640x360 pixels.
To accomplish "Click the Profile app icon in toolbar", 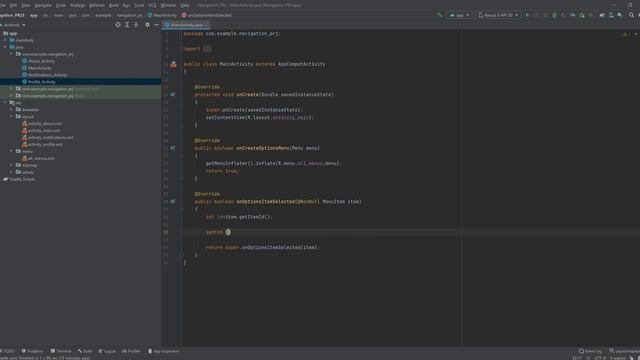I will tap(573, 15).
